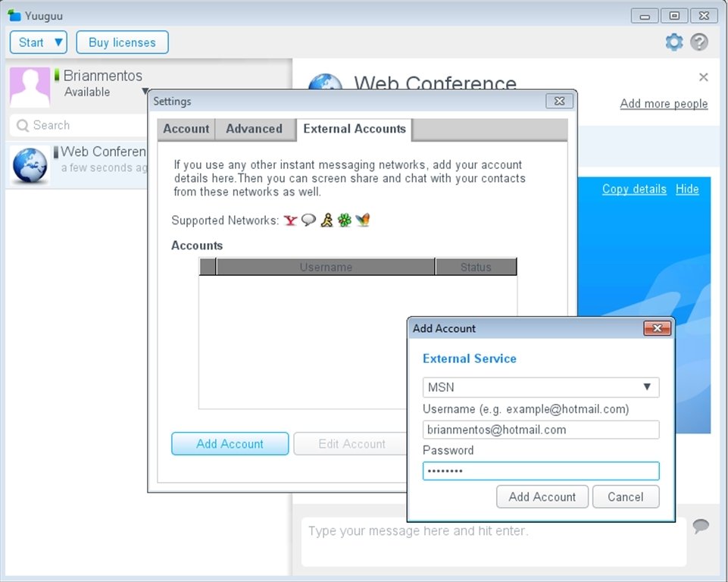Image resolution: width=728 pixels, height=582 pixels.
Task: Click the Buy licenses button
Action: pyautogui.click(x=122, y=42)
